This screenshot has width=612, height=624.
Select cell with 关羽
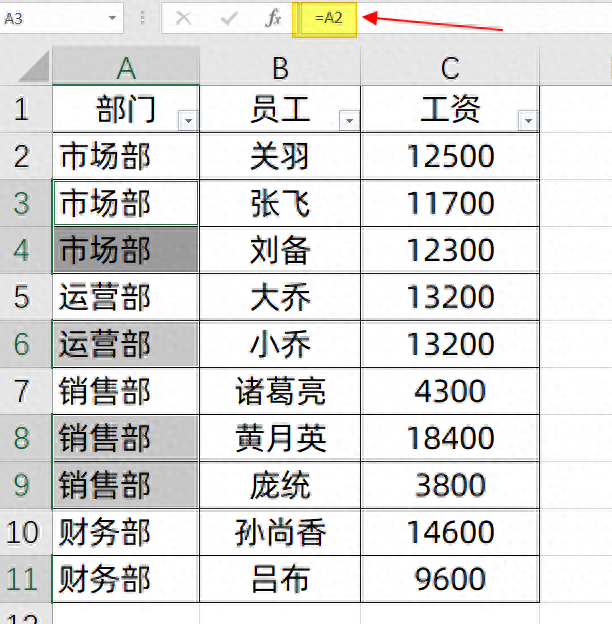coord(280,156)
